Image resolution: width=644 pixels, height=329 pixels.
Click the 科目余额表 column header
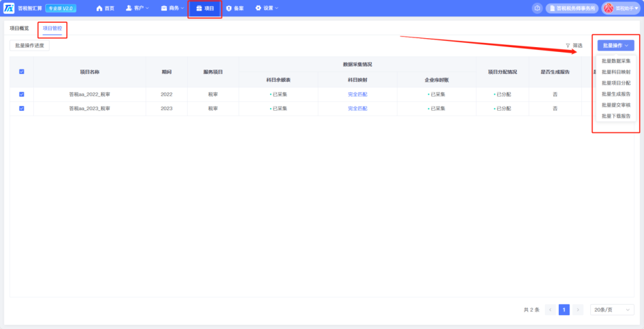[x=278, y=80]
